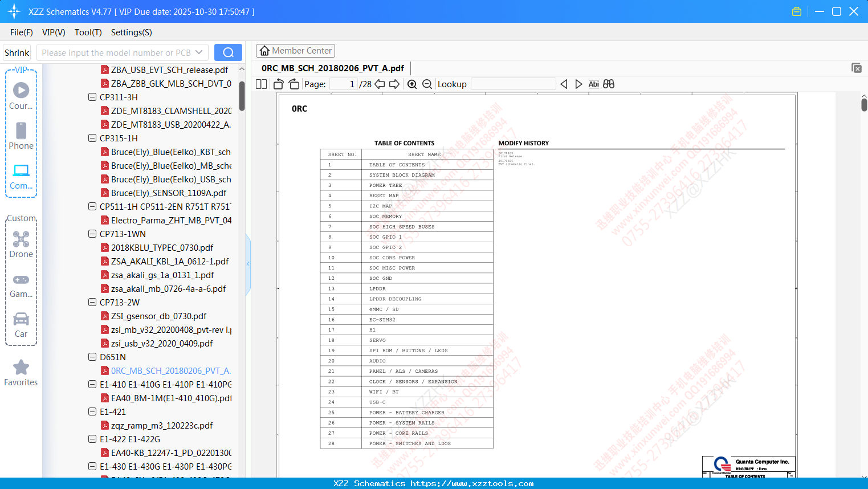Collapse the side panel with the splitter handle
This screenshot has width=868, height=489.
click(248, 264)
